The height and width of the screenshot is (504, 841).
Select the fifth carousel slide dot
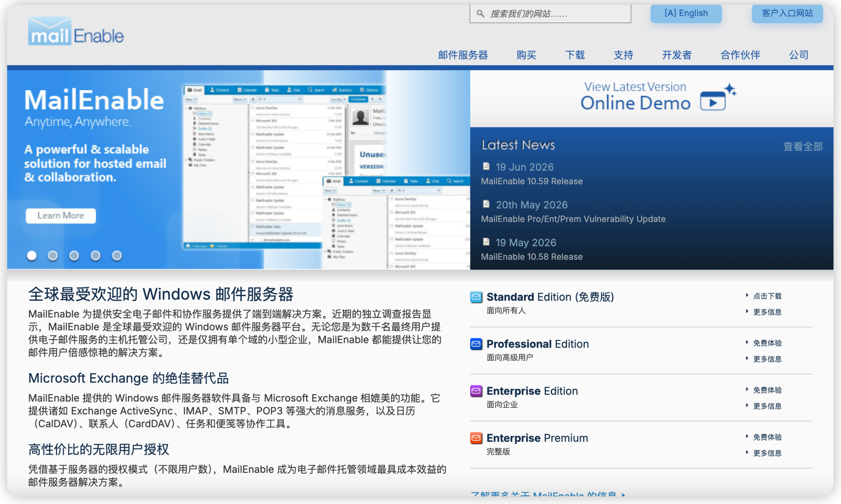point(117,256)
